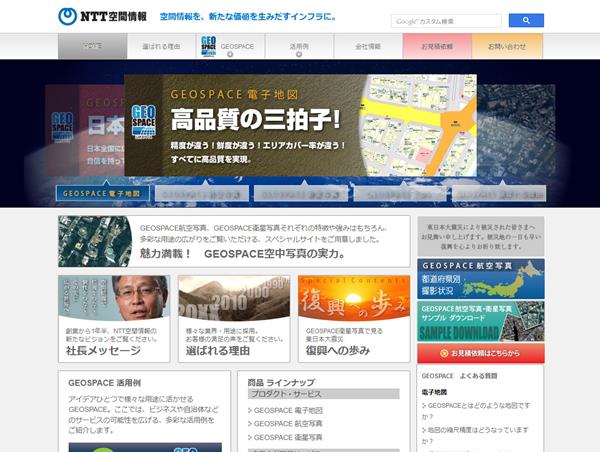This screenshot has height=452, width=600.
Task: Open the SAMPLE DOWNLOAD banner
Action: click(481, 321)
